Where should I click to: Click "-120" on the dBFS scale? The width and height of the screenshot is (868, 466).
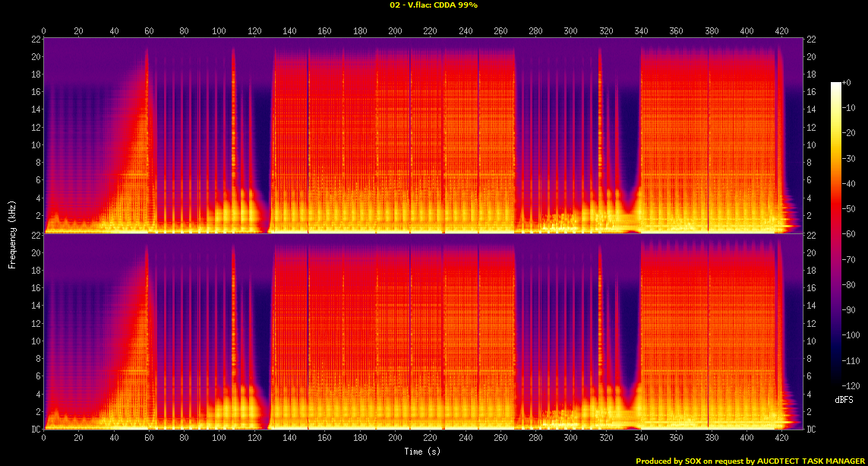[851, 385]
